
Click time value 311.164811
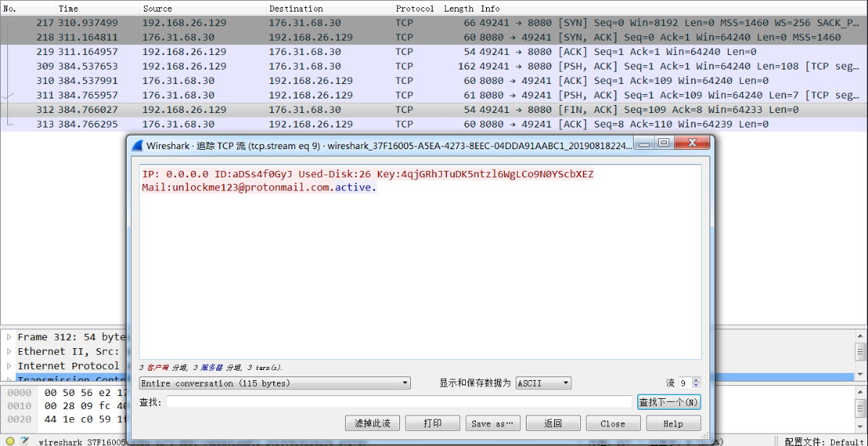tap(88, 38)
